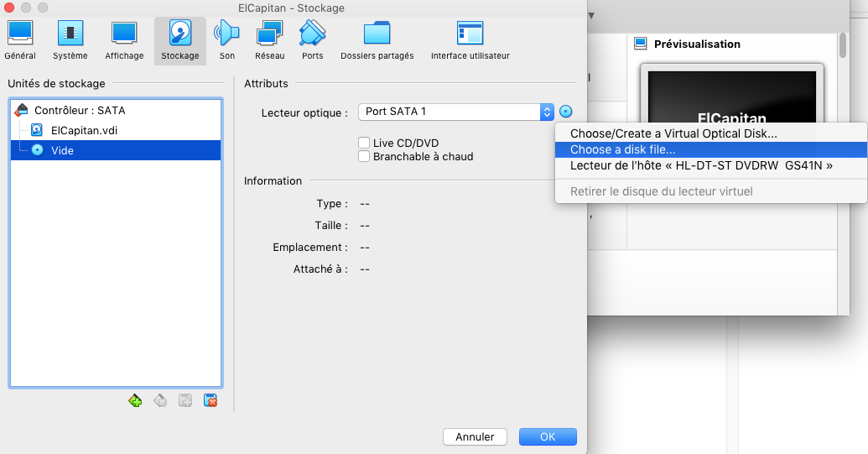Click the add storage controller icon
The width and height of the screenshot is (868, 454).
pyautogui.click(x=135, y=400)
